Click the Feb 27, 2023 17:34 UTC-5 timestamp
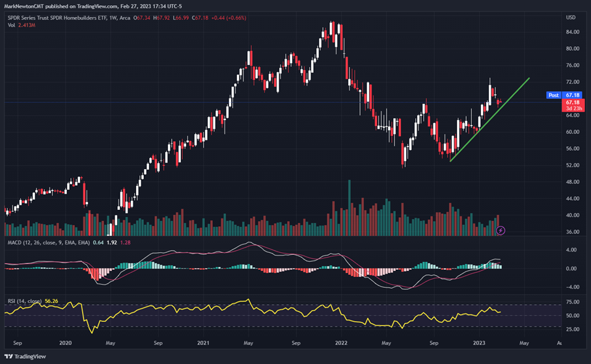The image size is (591, 364). [x=151, y=6]
